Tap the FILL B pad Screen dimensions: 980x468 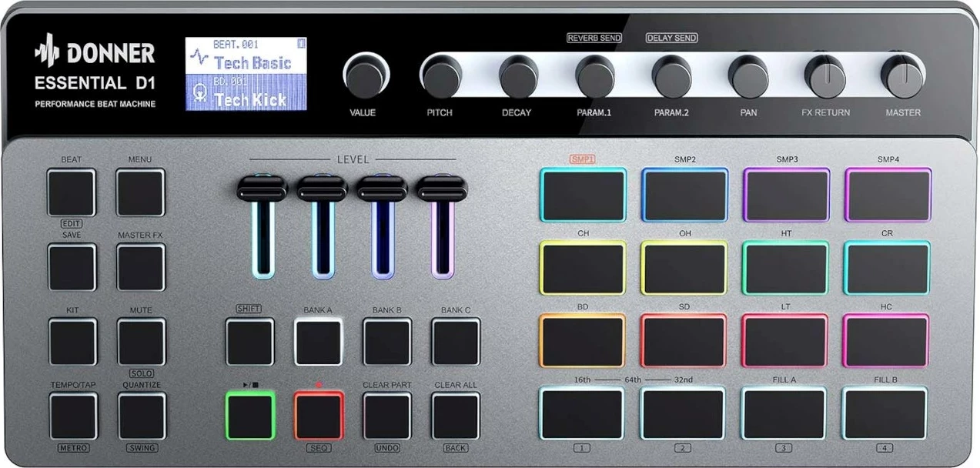point(885,414)
